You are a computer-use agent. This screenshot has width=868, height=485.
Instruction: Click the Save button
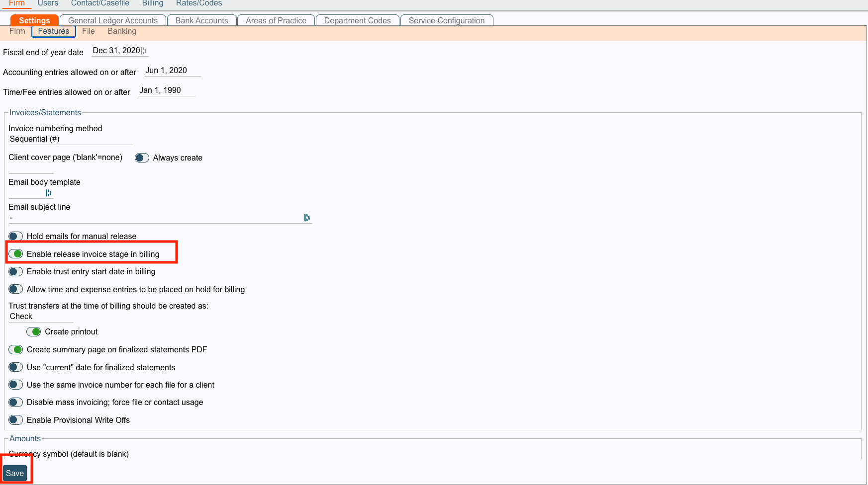15,473
